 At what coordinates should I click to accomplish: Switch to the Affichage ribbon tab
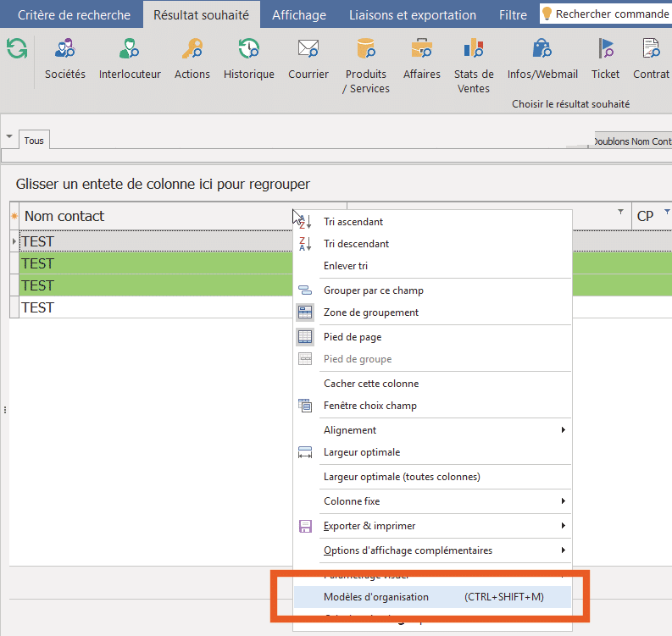point(298,14)
